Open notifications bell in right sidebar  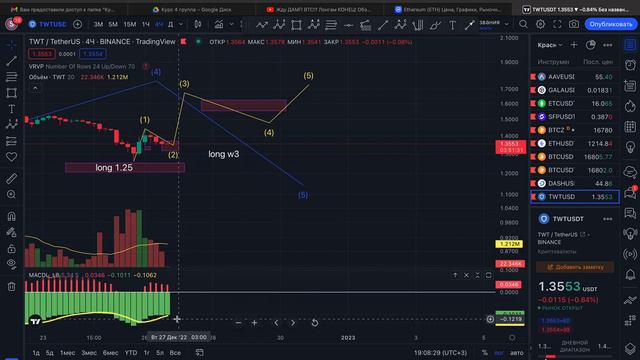pos(630,274)
